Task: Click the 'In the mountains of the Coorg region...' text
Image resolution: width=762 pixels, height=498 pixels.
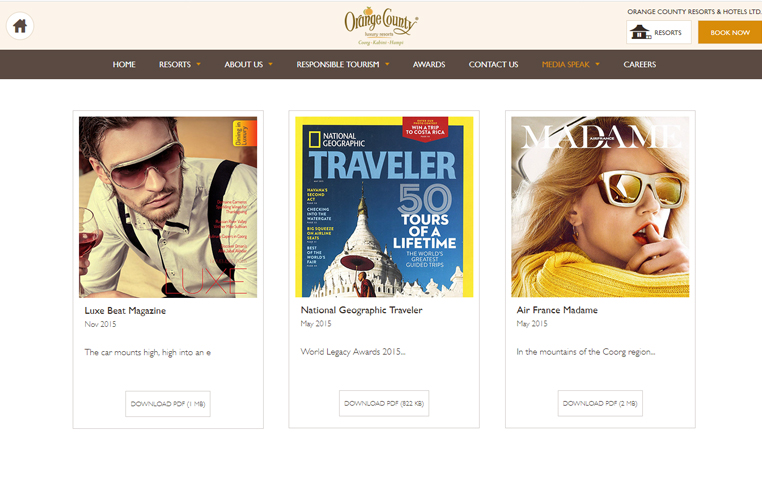Action: point(586,352)
